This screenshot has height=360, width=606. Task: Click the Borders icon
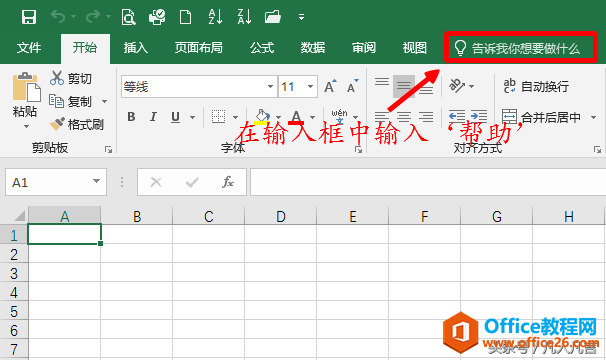click(218, 117)
